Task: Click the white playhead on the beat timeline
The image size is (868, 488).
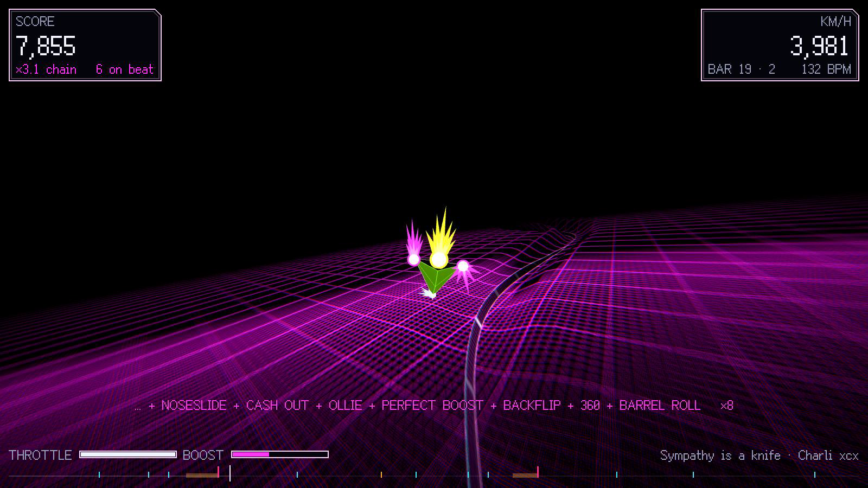Action: [x=229, y=473]
